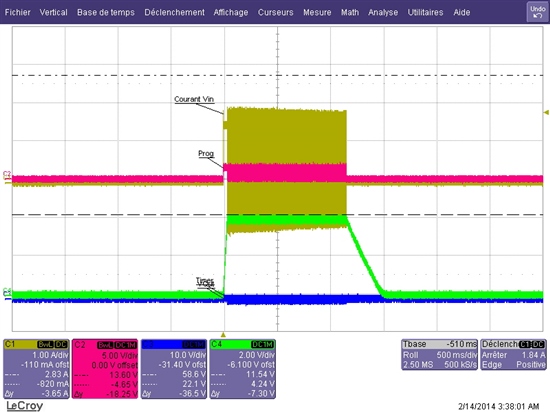Image resolution: width=550 pixels, height=412 pixels.
Task: Select the Courant Vin waveform label
Action: coord(194,99)
